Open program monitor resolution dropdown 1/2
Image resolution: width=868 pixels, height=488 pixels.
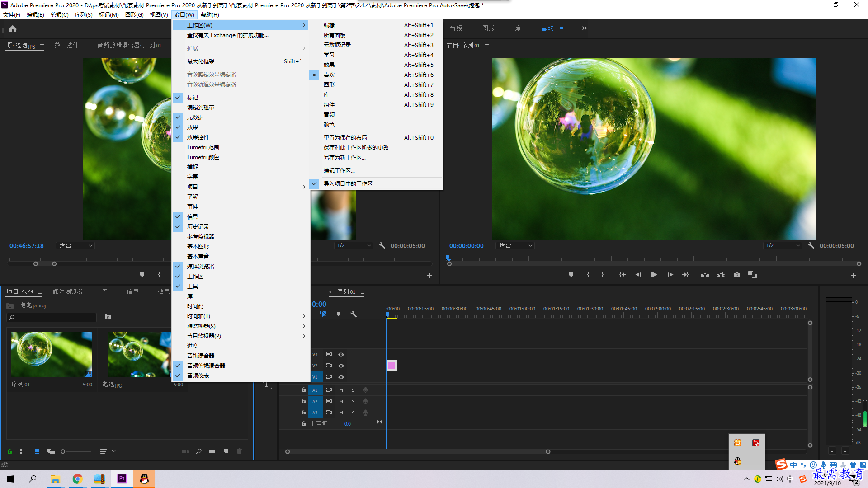pos(783,246)
